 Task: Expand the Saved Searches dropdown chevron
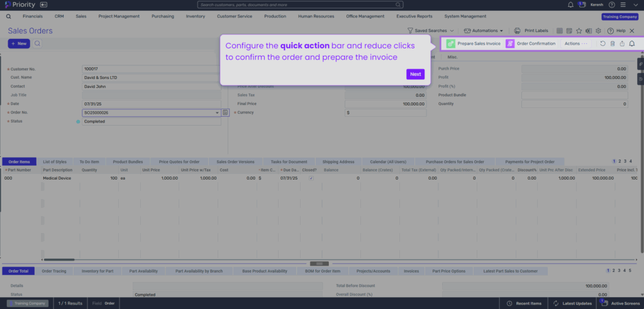point(452,31)
